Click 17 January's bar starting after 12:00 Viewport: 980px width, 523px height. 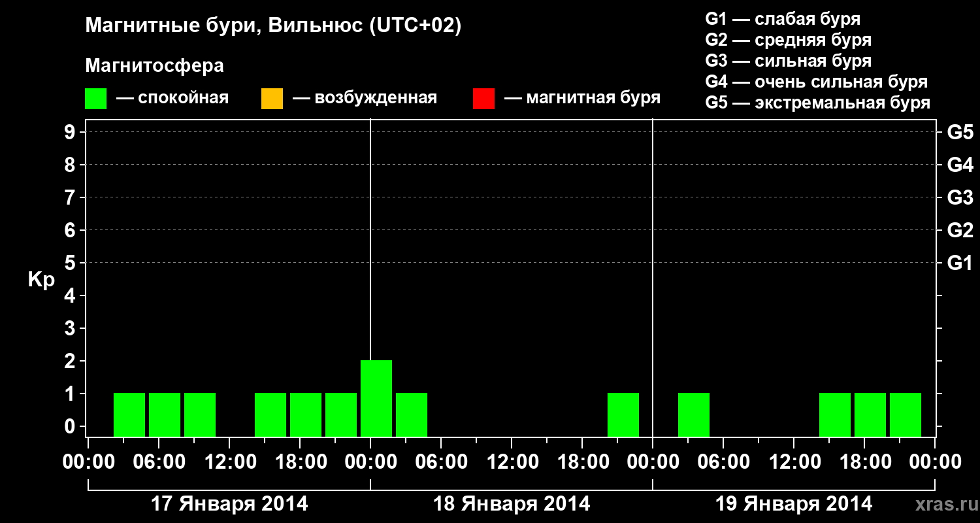tap(270, 414)
